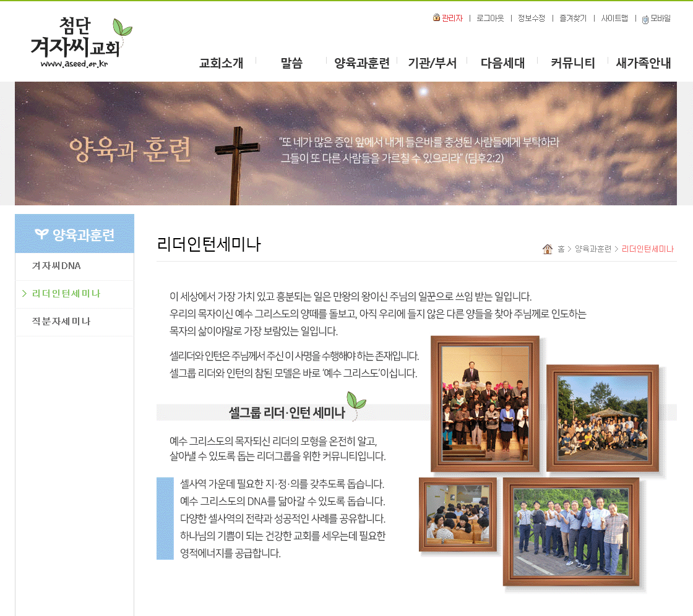Select 직분자세미나 in the sidebar
693x616 pixels.
(61, 322)
